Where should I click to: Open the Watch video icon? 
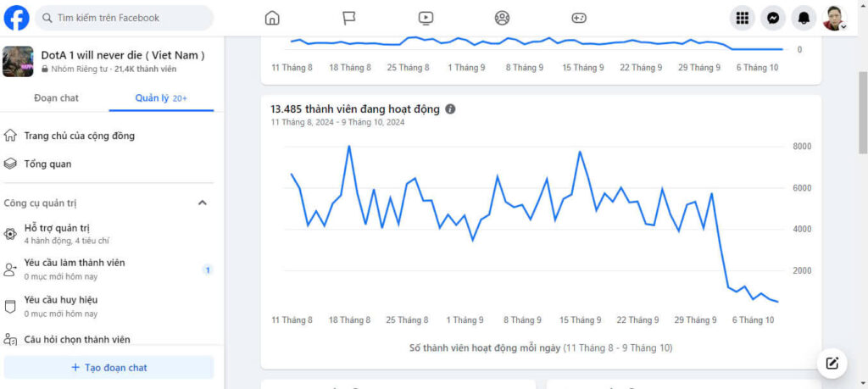(x=426, y=18)
